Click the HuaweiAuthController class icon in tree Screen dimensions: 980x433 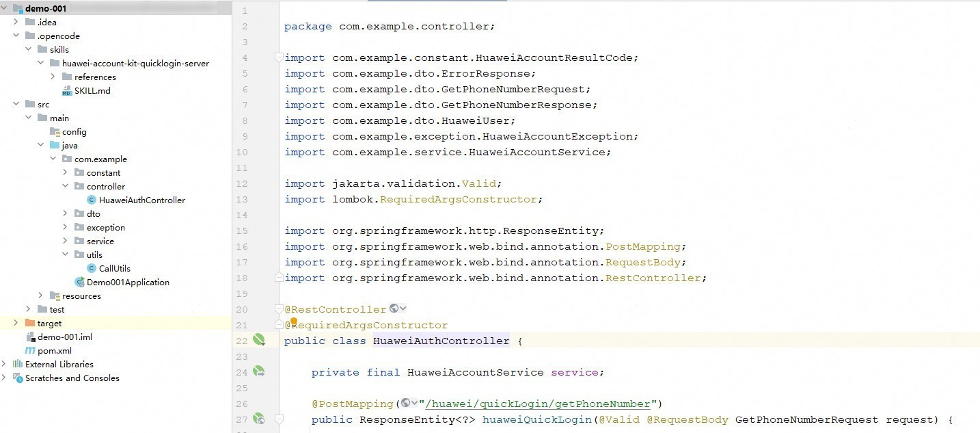pyautogui.click(x=92, y=200)
